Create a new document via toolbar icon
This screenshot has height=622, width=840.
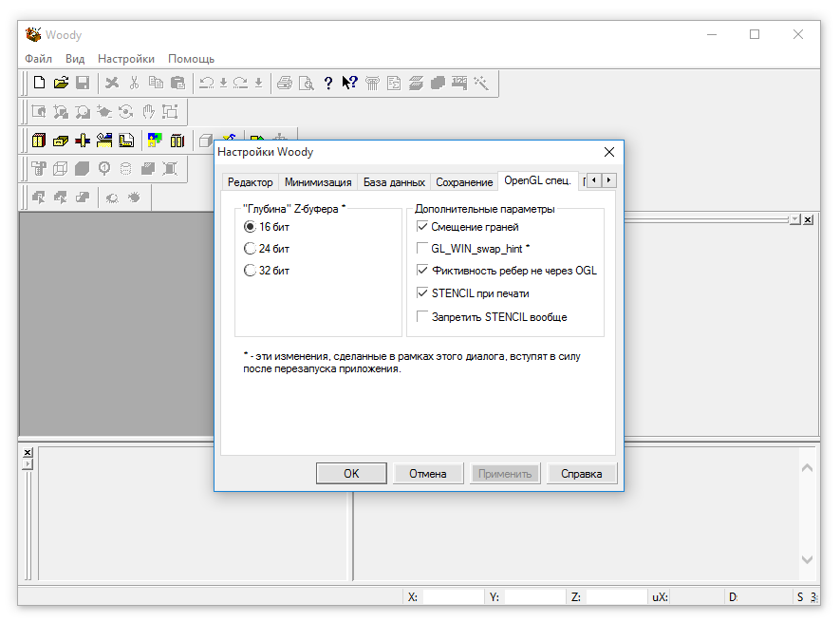39,83
